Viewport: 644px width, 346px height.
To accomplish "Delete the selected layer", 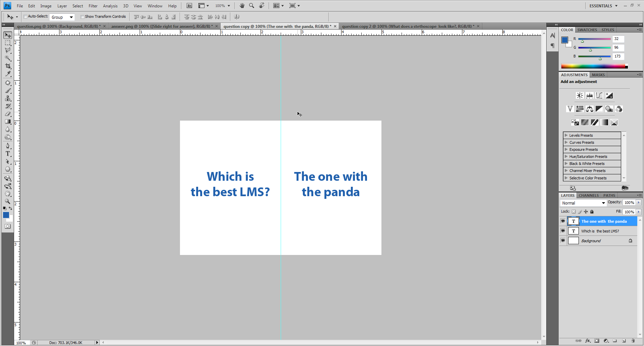I will [633, 341].
